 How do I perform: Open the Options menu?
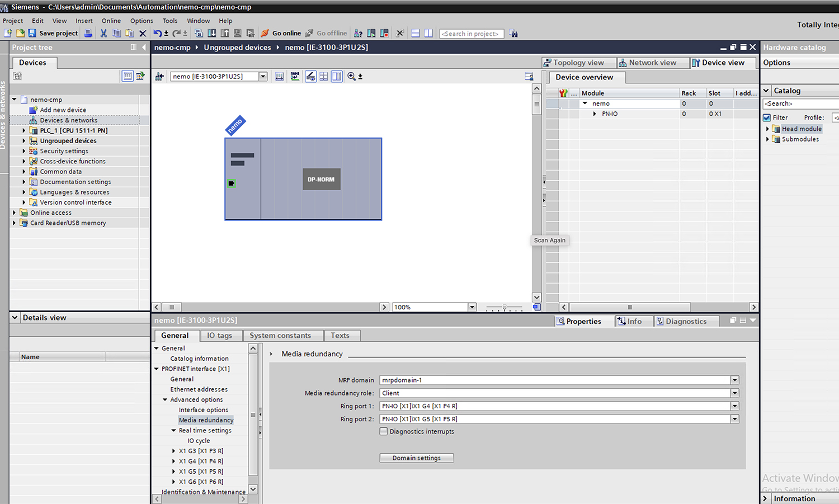point(142,21)
